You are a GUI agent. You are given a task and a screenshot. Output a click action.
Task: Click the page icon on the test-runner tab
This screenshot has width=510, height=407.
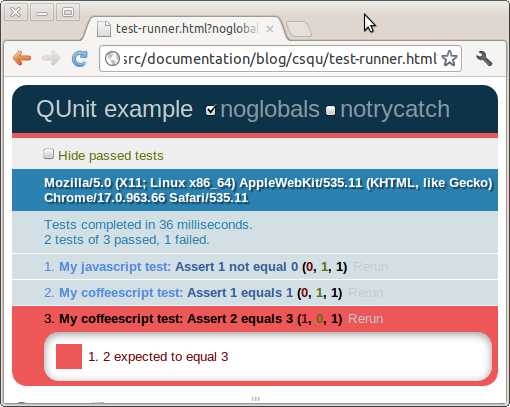pos(103,29)
